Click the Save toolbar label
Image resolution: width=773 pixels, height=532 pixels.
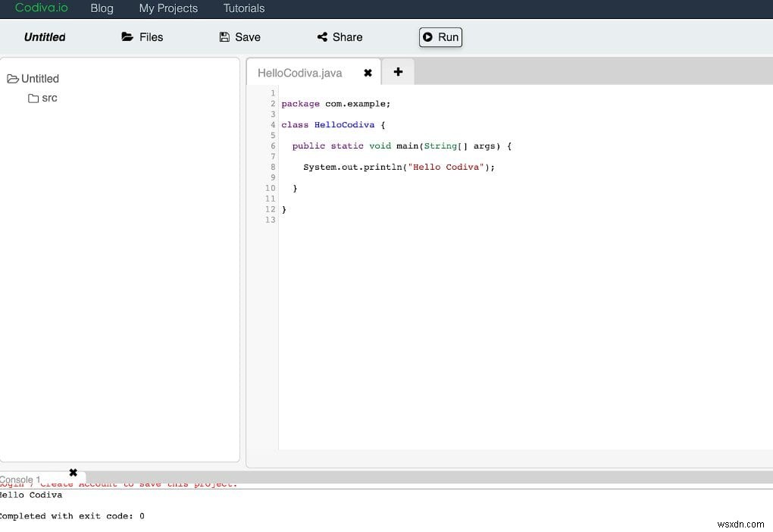248,37
